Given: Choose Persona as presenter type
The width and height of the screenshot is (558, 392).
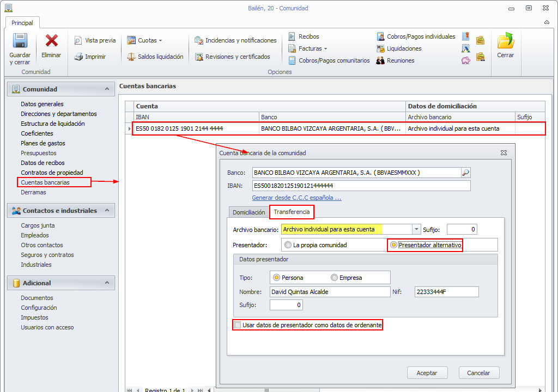Looking at the screenshot, I should [x=276, y=278].
